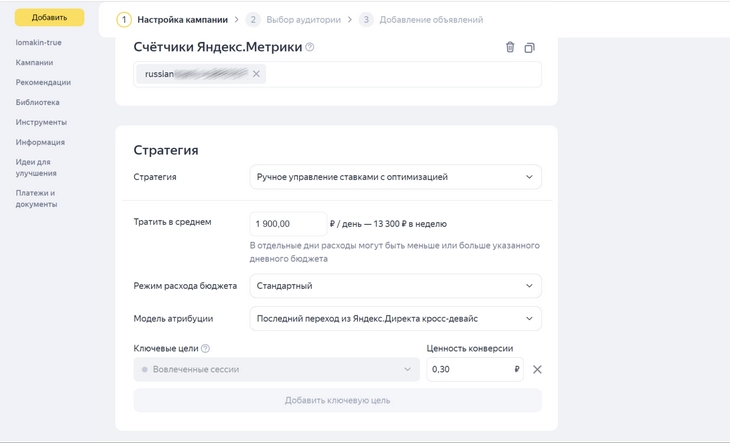Image resolution: width=730 pixels, height=443 pixels.
Task: Click help icon next to Счётчики Яндекс.Метрики
Action: click(x=310, y=47)
